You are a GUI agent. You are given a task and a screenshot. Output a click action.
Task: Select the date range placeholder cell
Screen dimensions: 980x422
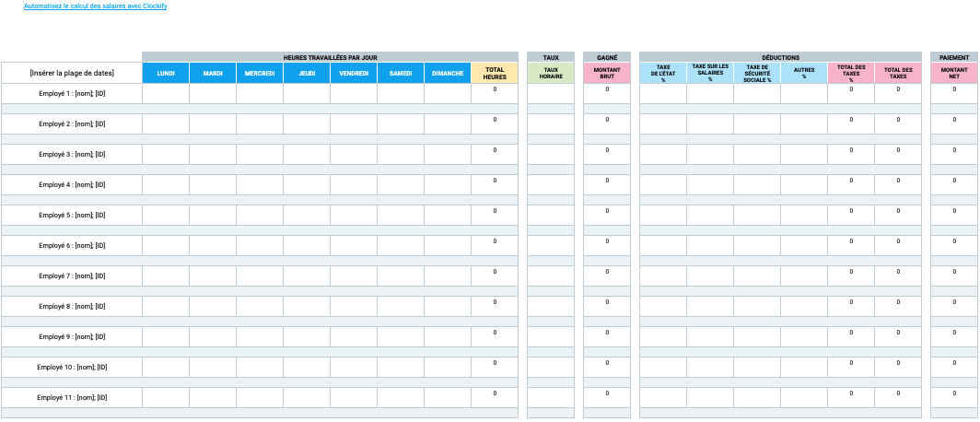(72, 73)
